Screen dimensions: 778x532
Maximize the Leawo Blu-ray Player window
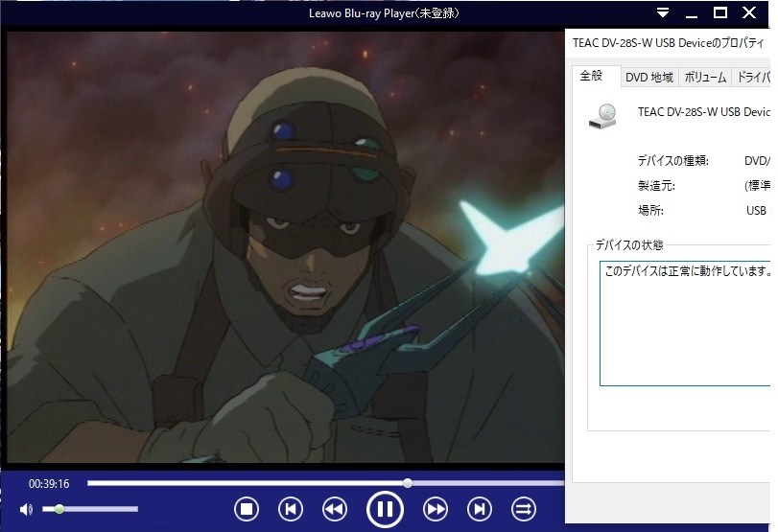720,12
